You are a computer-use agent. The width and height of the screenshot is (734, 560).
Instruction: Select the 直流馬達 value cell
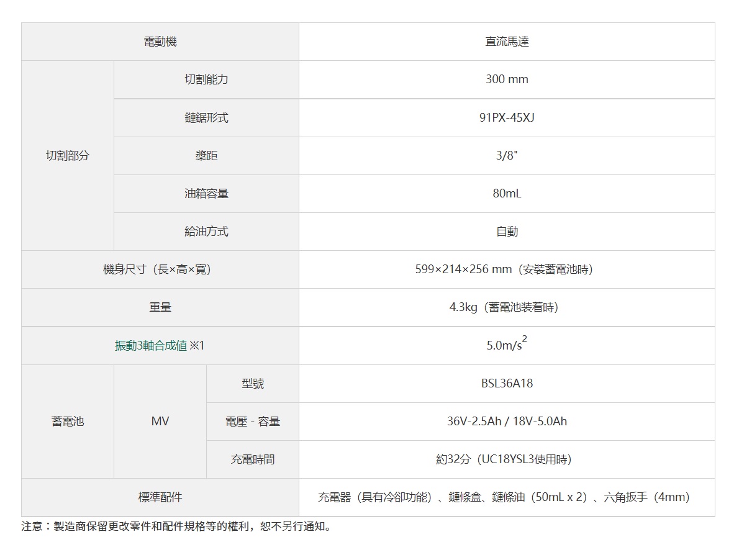[x=507, y=42]
